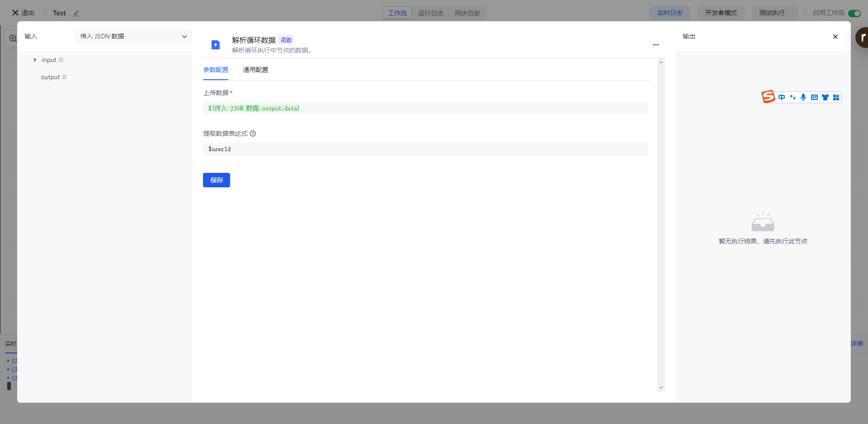Open the 传入 JSON 数据 input dropdown
This screenshot has height=424, width=868.
pos(133,36)
